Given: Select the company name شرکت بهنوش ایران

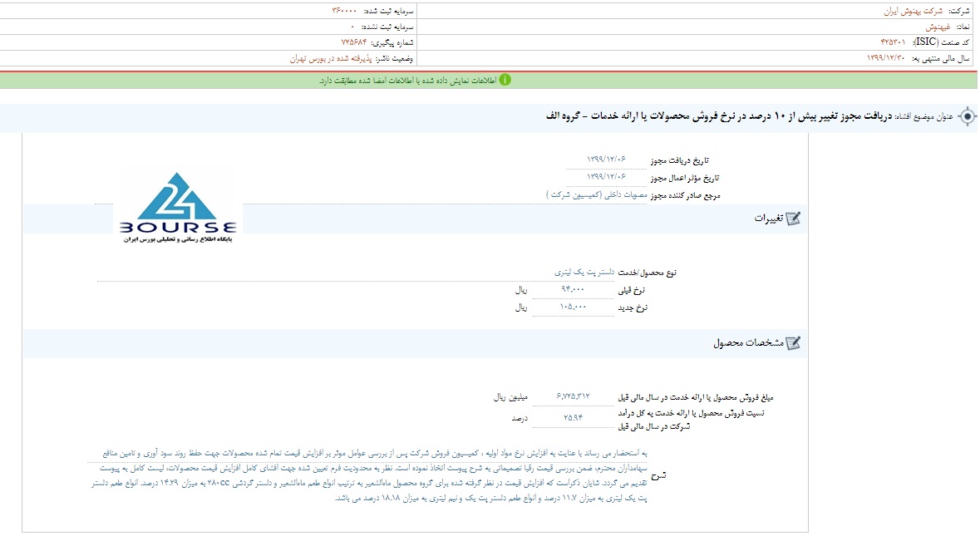Looking at the screenshot, I should [914, 12].
